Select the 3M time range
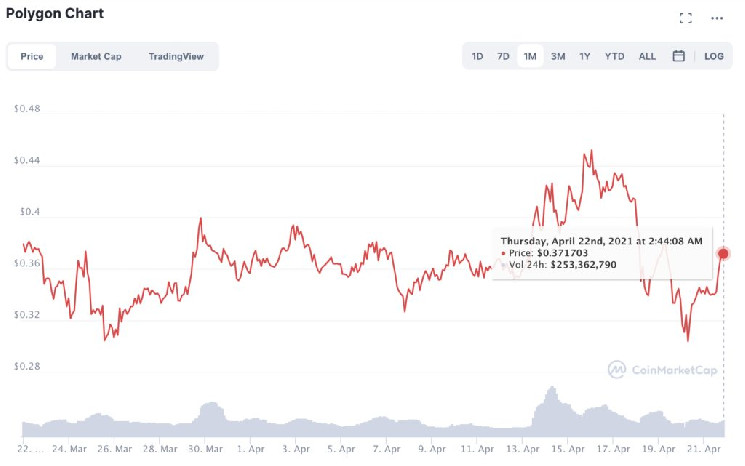The width and height of the screenshot is (745, 466). 558,56
